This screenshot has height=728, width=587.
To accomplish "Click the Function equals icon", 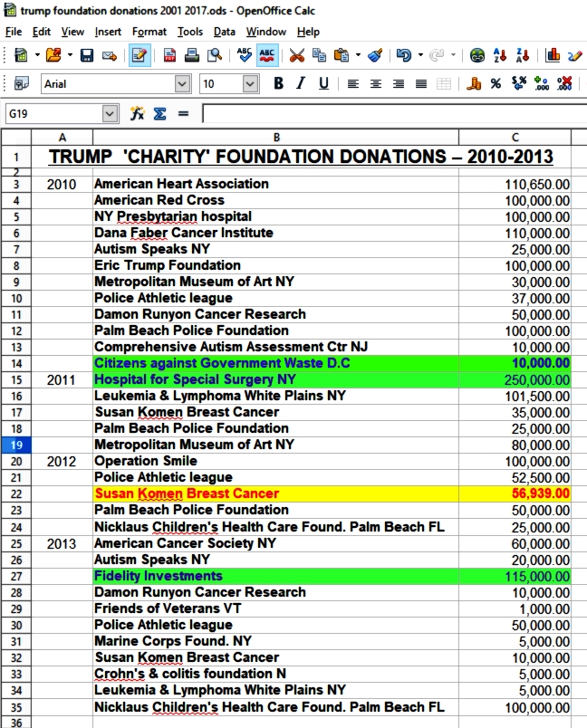I will tap(183, 114).
